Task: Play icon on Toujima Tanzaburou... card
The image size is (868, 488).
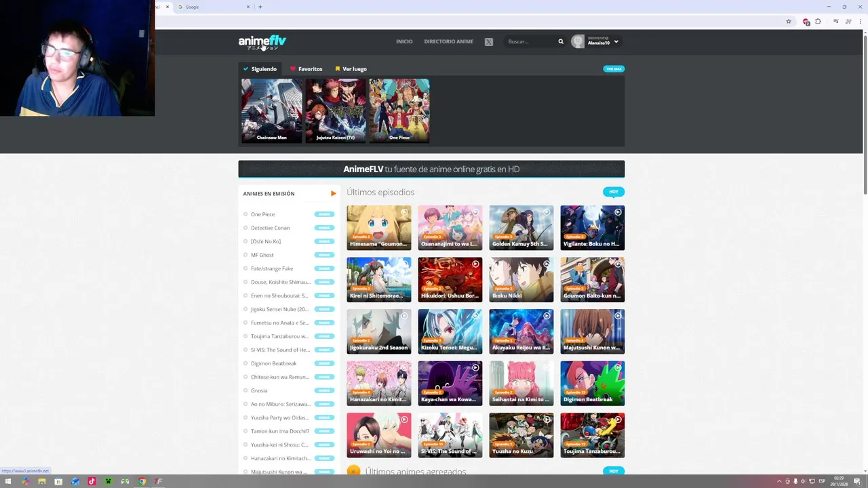Action: point(618,420)
